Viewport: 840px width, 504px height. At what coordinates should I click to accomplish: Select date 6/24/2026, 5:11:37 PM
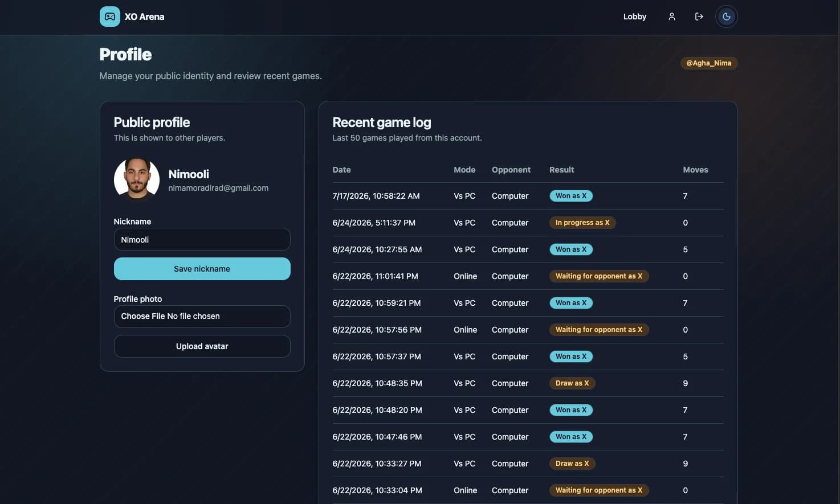pyautogui.click(x=374, y=223)
